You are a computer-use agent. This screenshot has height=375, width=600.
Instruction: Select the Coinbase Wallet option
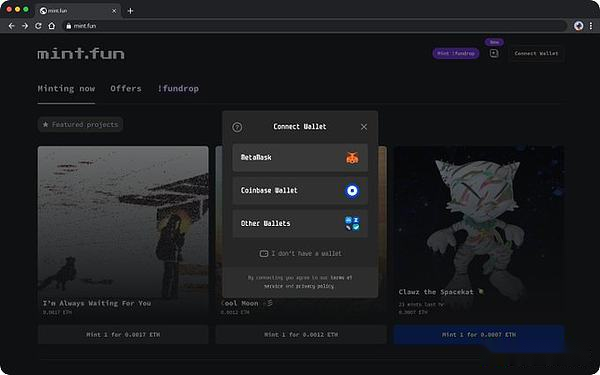[x=300, y=191]
